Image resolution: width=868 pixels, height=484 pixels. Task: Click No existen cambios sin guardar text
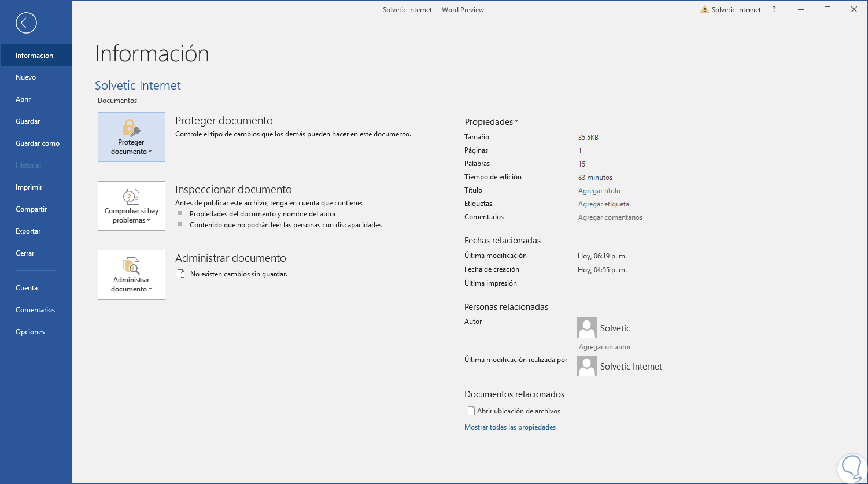point(239,274)
